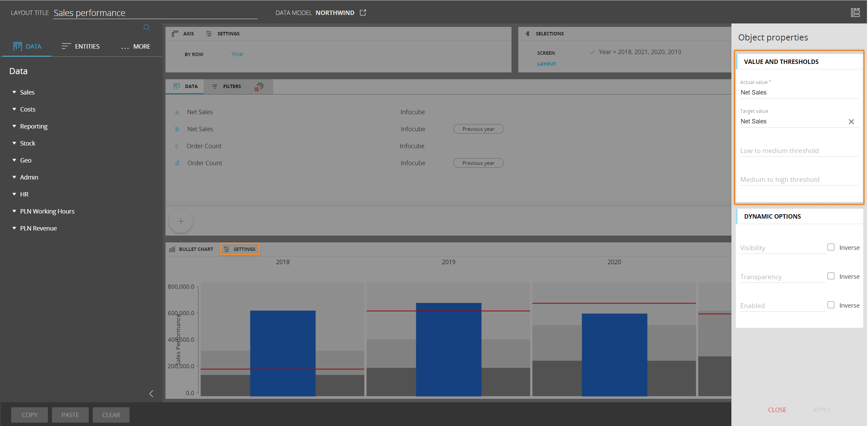The width and height of the screenshot is (868, 426).
Task: Click the blue 2019 bar in chart
Action: coord(448,350)
